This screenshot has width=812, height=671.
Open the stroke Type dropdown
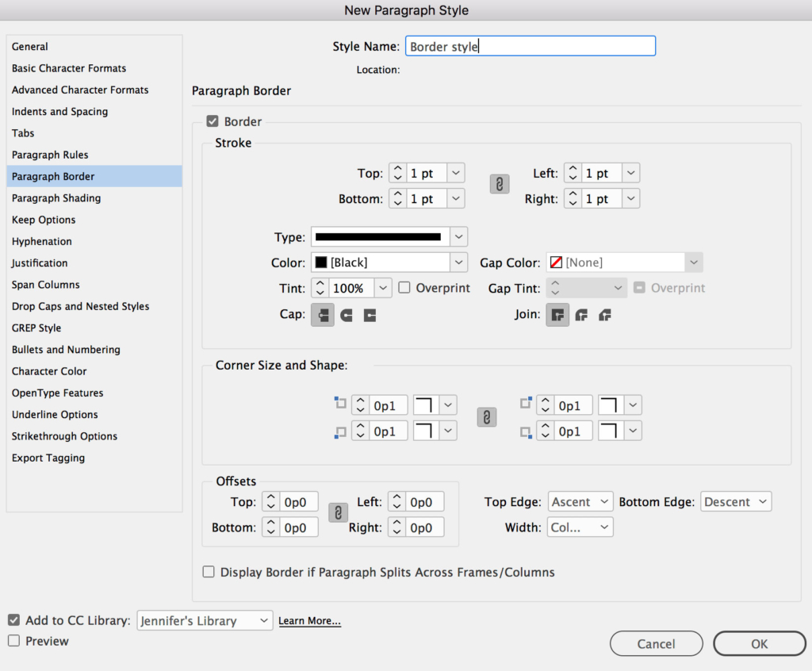click(x=458, y=236)
